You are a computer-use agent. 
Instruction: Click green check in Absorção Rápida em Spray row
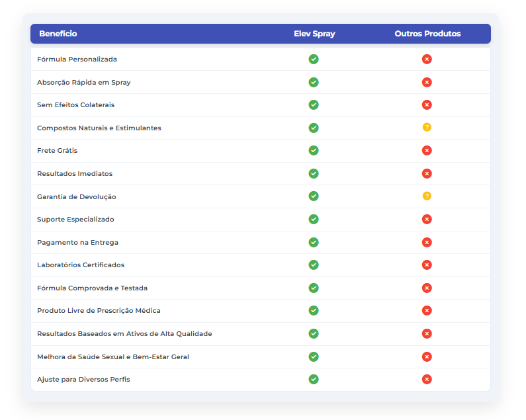(314, 82)
